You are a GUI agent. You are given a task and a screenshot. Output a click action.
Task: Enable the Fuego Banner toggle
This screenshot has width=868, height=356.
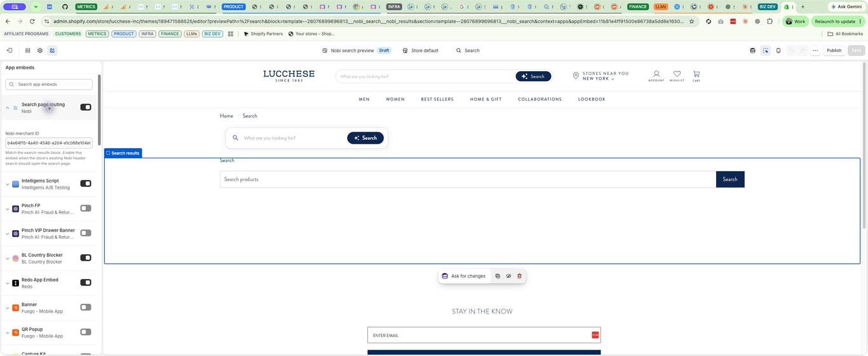(86, 307)
